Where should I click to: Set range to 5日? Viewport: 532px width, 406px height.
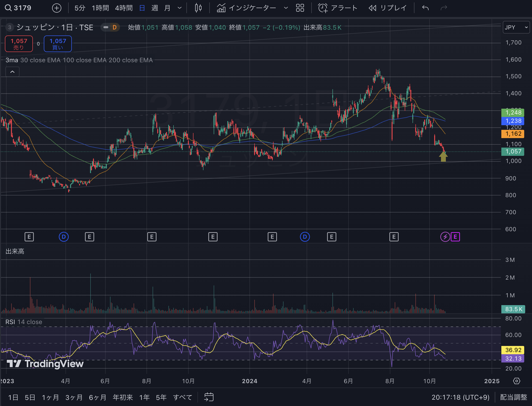click(x=30, y=397)
